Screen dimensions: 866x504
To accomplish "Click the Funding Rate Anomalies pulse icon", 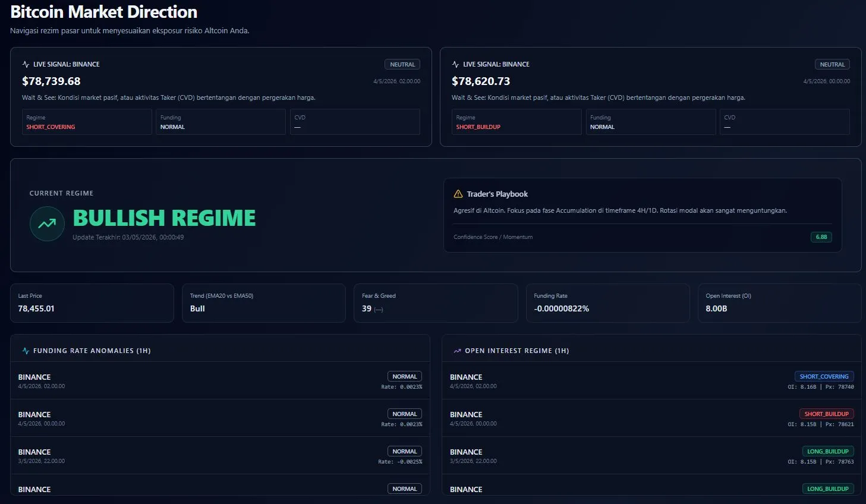I will (x=26, y=351).
